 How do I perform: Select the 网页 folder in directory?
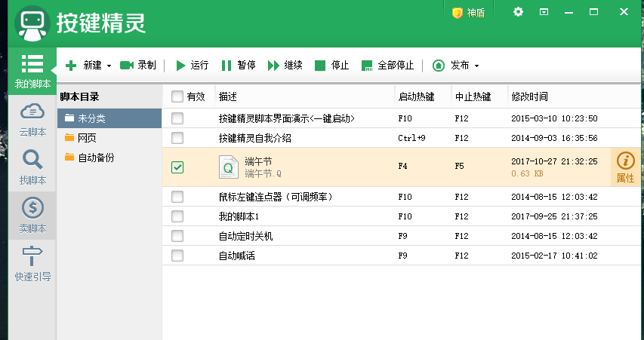click(x=87, y=138)
